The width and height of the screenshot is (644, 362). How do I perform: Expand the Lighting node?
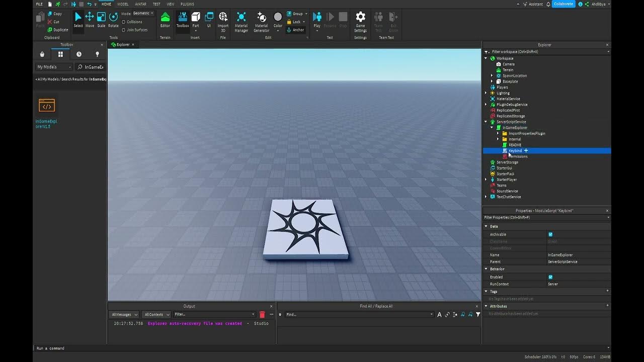pyautogui.click(x=486, y=93)
